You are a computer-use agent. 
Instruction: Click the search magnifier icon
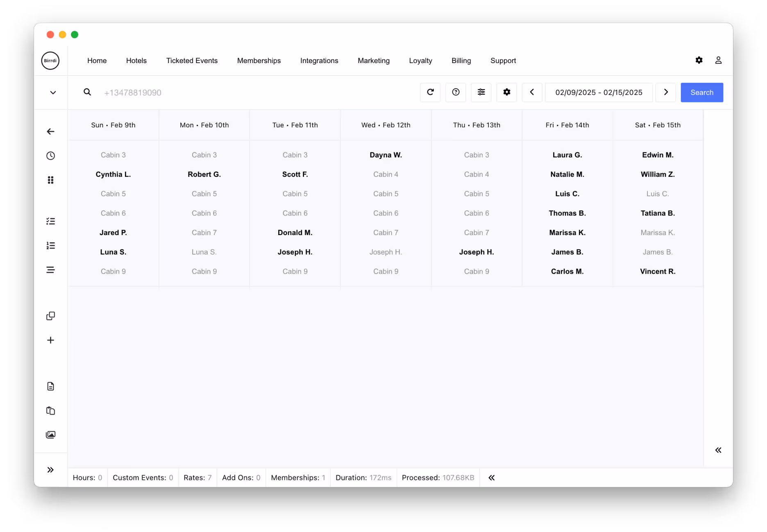[87, 92]
